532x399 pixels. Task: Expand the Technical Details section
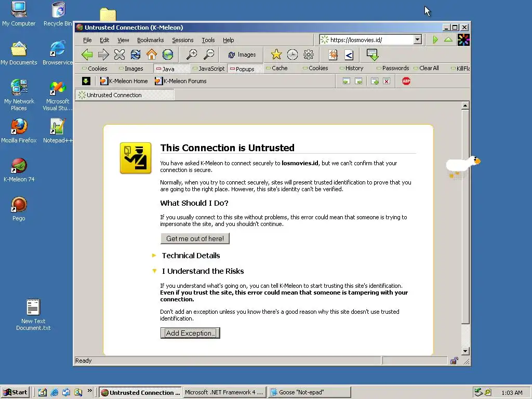pos(191,256)
